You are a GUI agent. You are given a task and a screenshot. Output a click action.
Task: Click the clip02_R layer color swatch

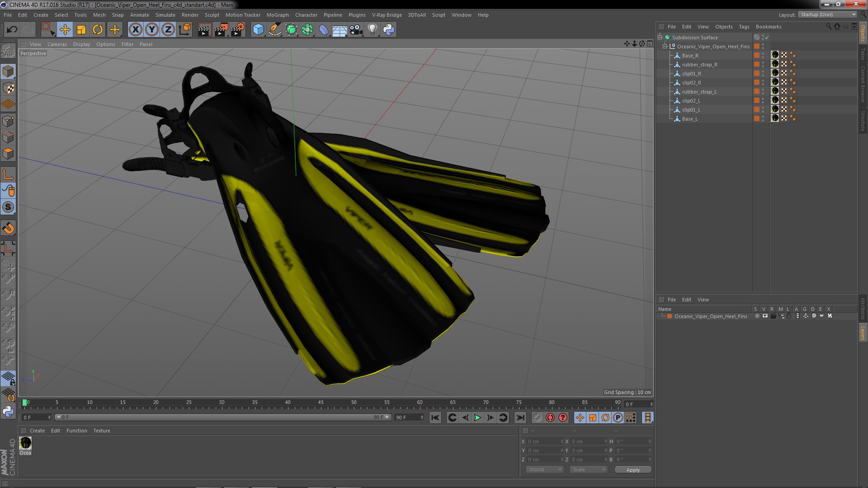click(x=757, y=82)
